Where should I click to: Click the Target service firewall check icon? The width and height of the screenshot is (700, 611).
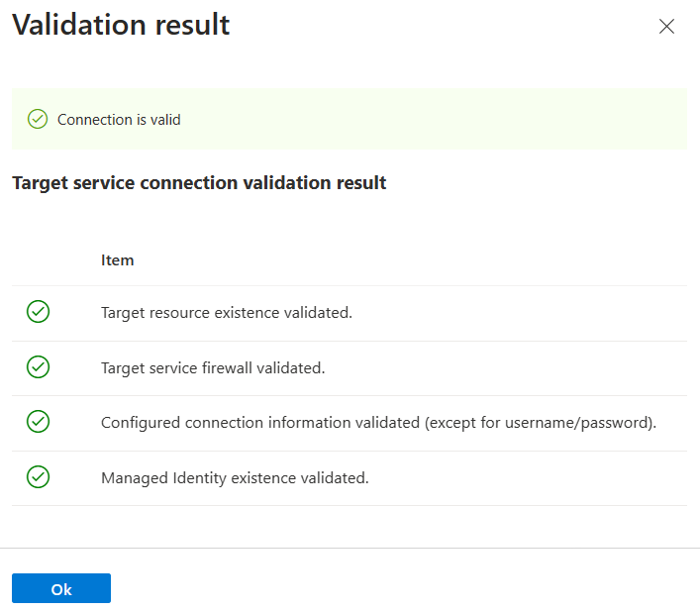tap(38, 367)
